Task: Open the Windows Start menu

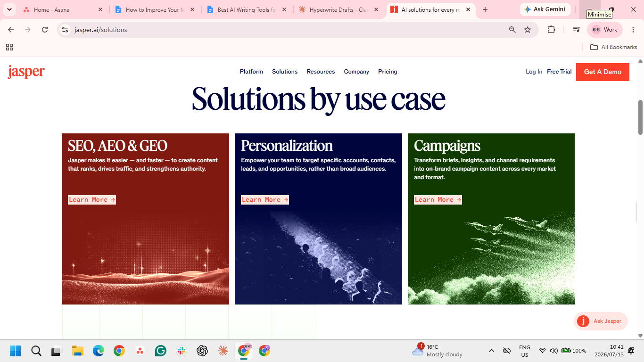Action: pyautogui.click(x=16, y=351)
